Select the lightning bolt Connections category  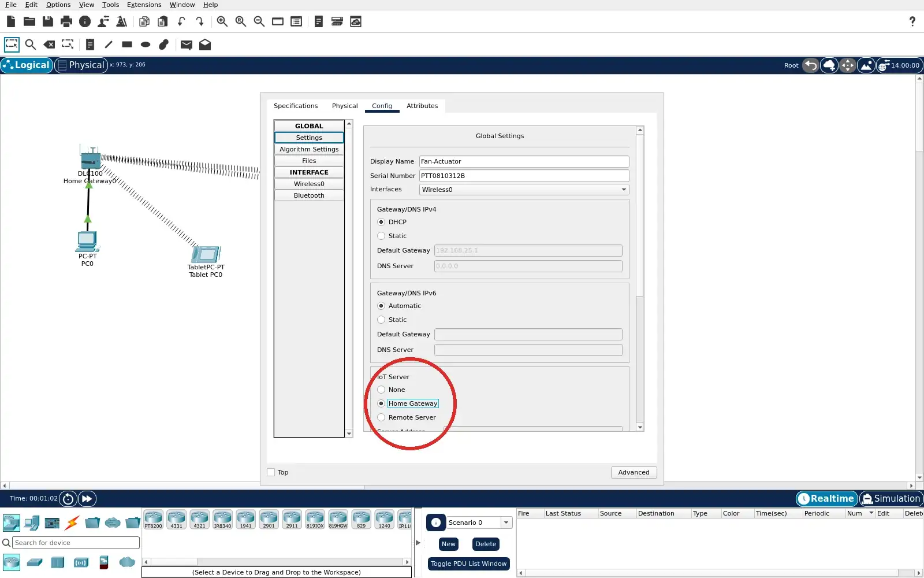(72, 523)
